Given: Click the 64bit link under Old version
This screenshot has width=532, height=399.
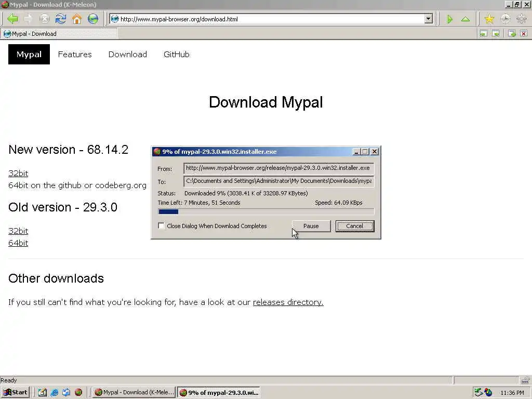Looking at the screenshot, I should click(18, 243).
